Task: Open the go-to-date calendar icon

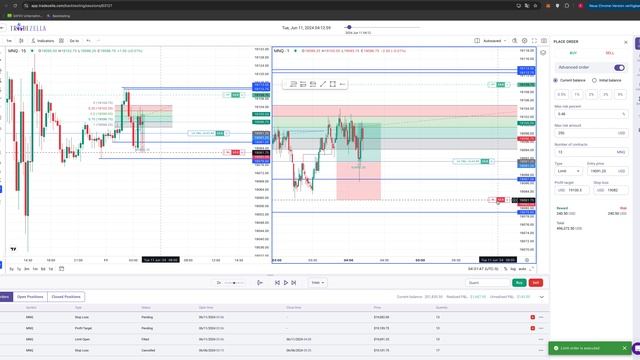Action: 62,269
